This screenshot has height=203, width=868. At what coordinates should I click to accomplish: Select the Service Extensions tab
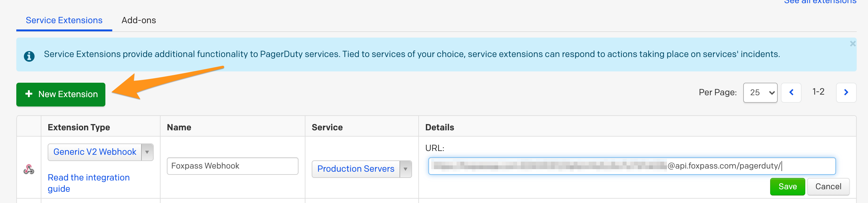coord(64,21)
